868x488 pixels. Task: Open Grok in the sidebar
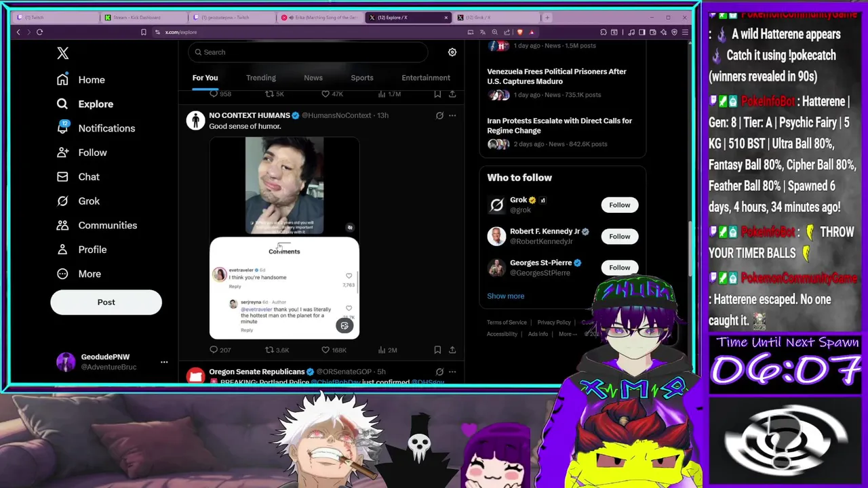tap(78, 201)
